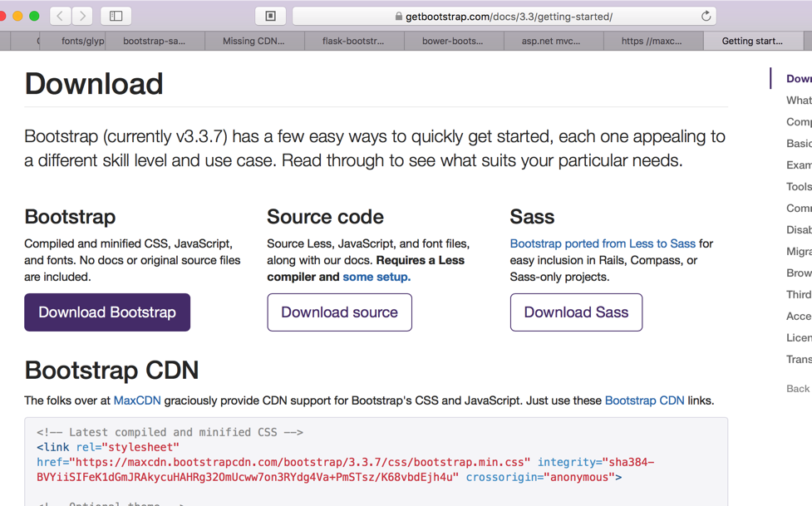The height and width of the screenshot is (506, 812).
Task: Minimize the window with the yellow button
Action: (17, 16)
